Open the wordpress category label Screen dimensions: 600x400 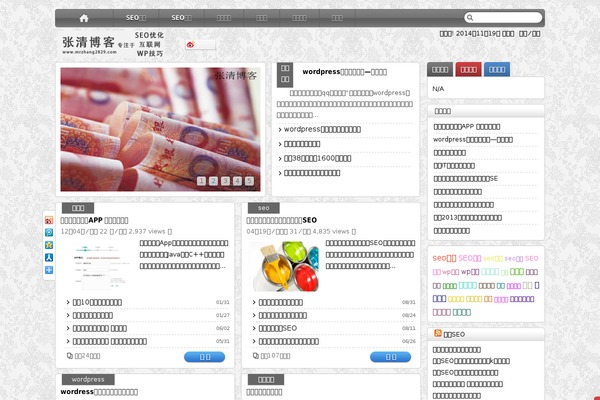88,379
